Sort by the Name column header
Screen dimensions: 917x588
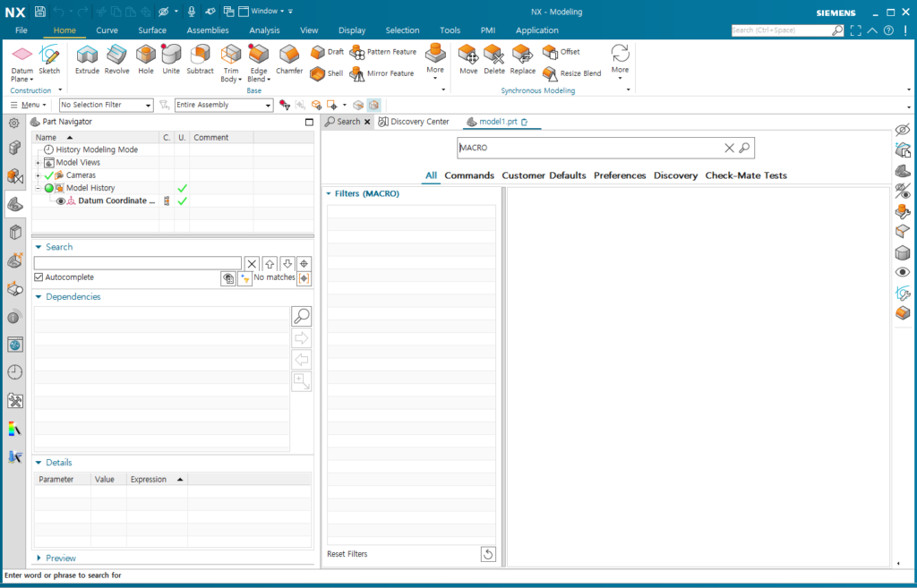(x=95, y=137)
